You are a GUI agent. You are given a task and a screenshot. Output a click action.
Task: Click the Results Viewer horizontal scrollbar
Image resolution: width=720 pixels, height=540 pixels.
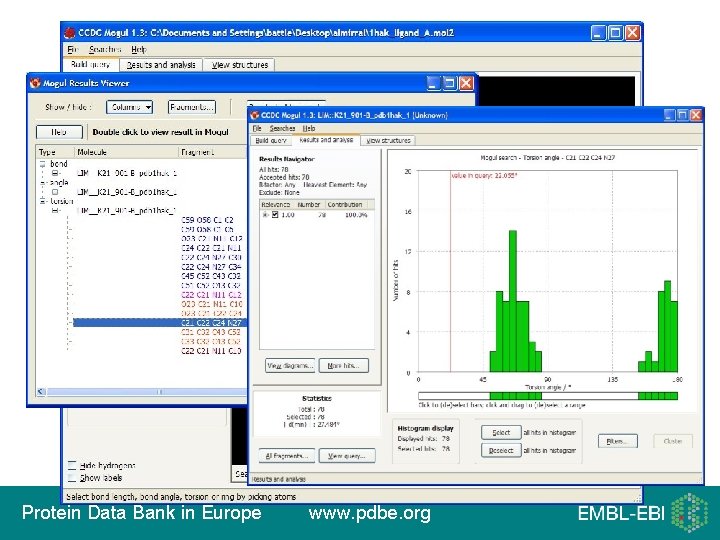tap(146, 392)
